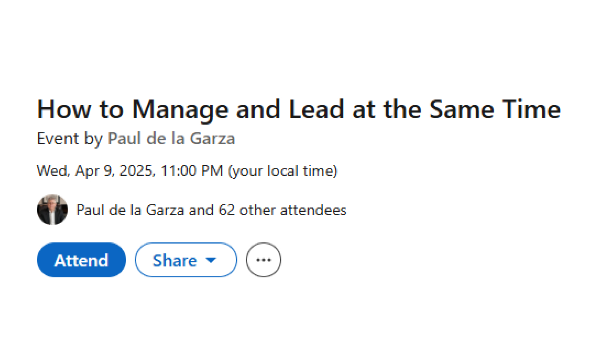598x364 pixels.
Task: Open the three-dot more options menu
Action: (263, 260)
